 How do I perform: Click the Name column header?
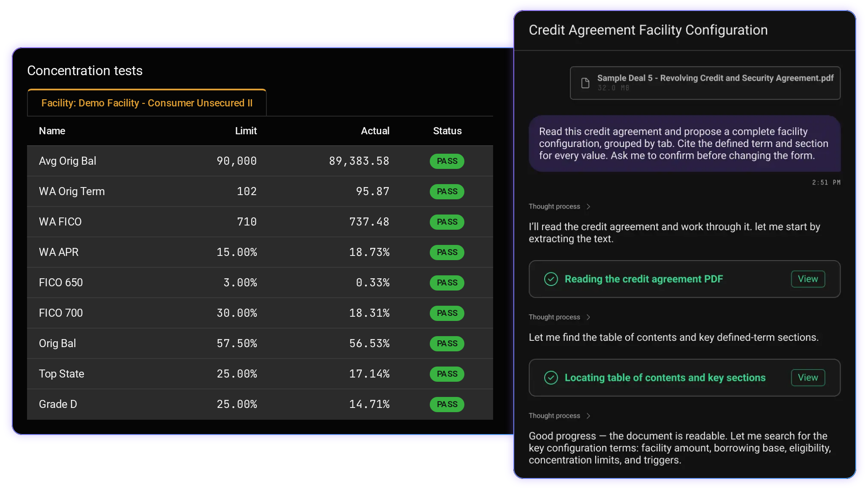pos(52,131)
